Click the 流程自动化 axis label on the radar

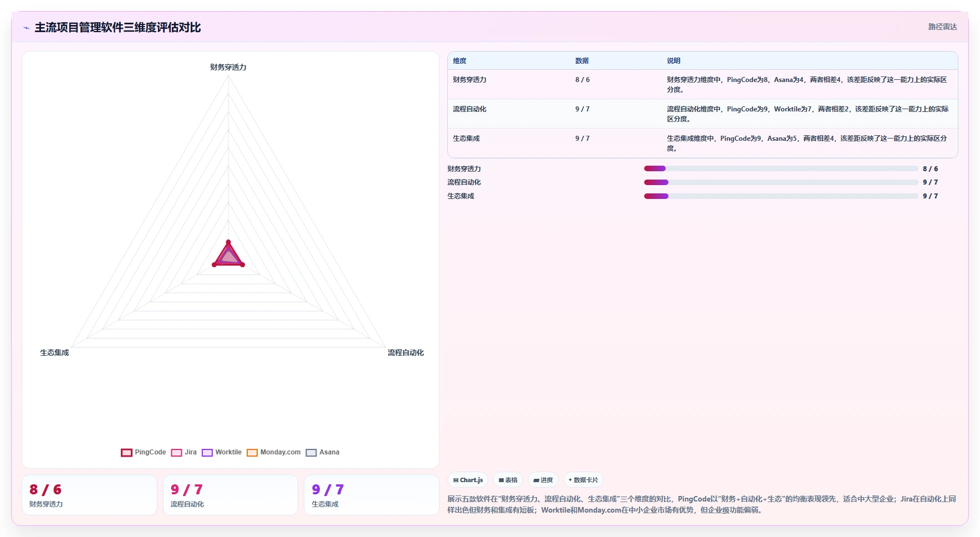coord(406,352)
